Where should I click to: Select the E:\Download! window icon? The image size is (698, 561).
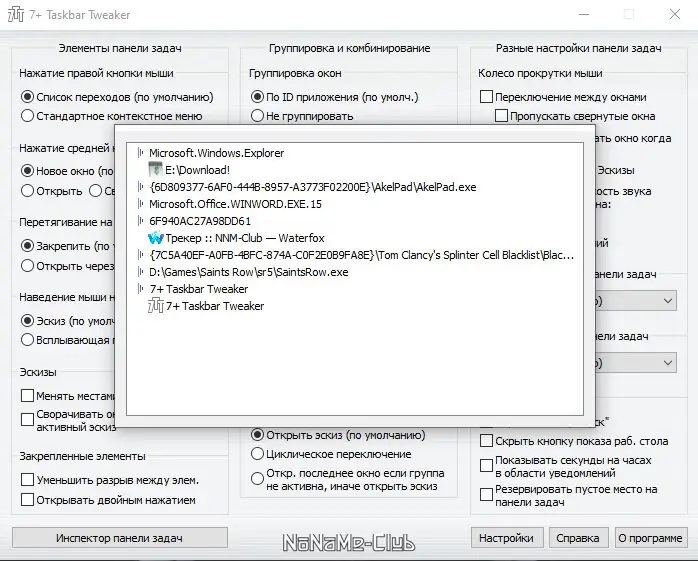[x=155, y=170]
